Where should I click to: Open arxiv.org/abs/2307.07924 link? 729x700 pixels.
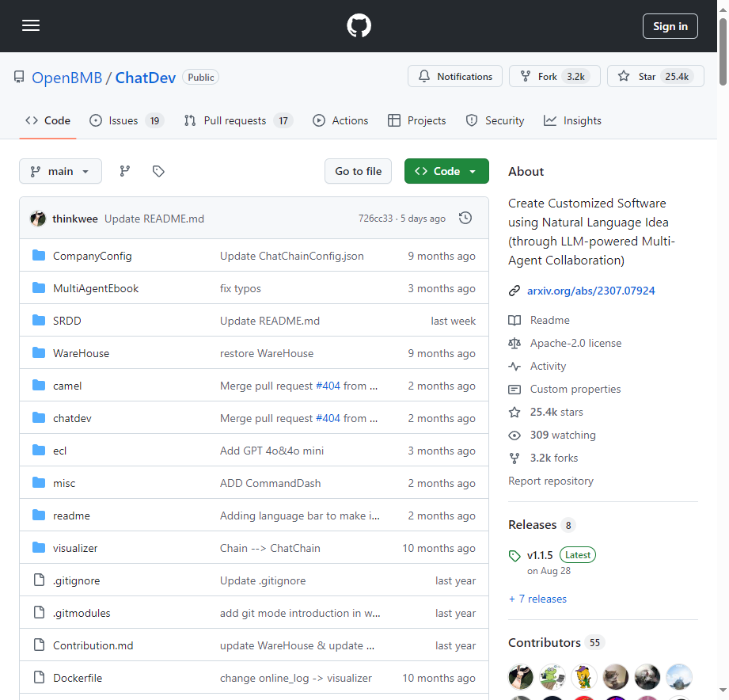pos(590,291)
